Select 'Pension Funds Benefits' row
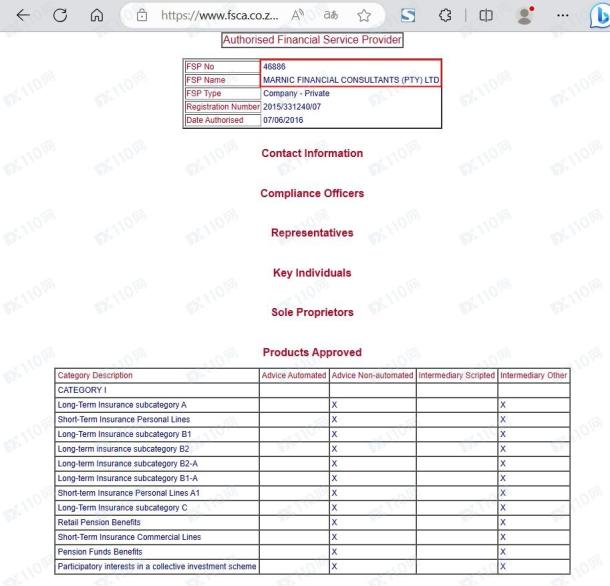Viewport: 610px width, 586px height. point(312,552)
